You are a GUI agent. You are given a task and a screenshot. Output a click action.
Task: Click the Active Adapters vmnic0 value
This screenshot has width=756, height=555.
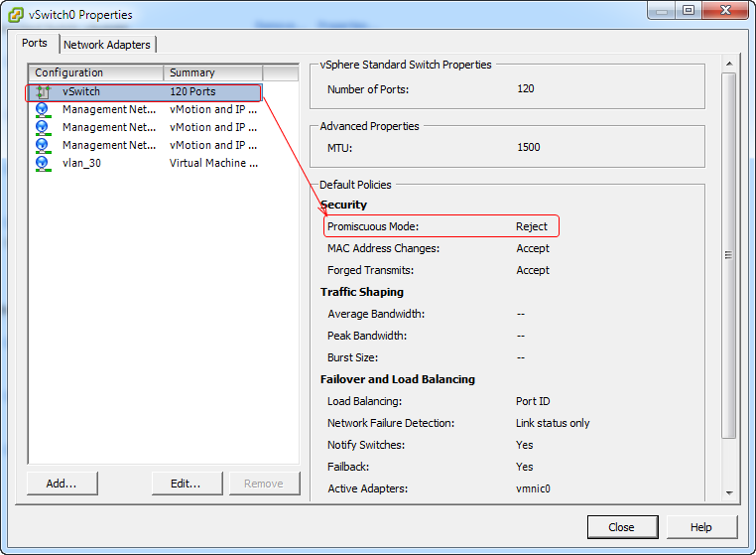point(533,488)
